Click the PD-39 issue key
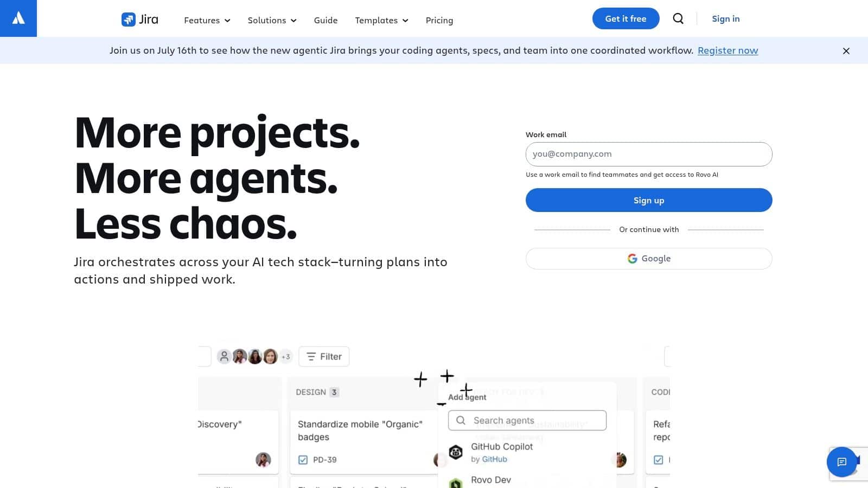868x488 pixels. tap(324, 460)
